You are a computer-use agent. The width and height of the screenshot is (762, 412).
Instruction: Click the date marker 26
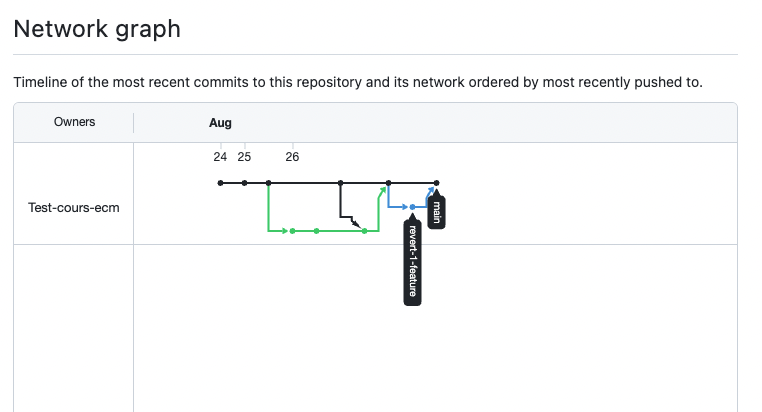point(292,157)
